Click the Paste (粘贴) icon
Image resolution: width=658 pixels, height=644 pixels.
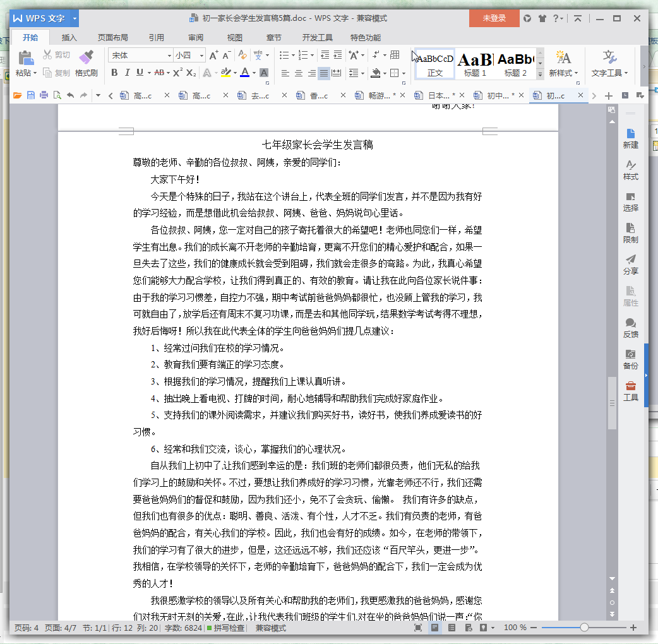pyautogui.click(x=26, y=58)
